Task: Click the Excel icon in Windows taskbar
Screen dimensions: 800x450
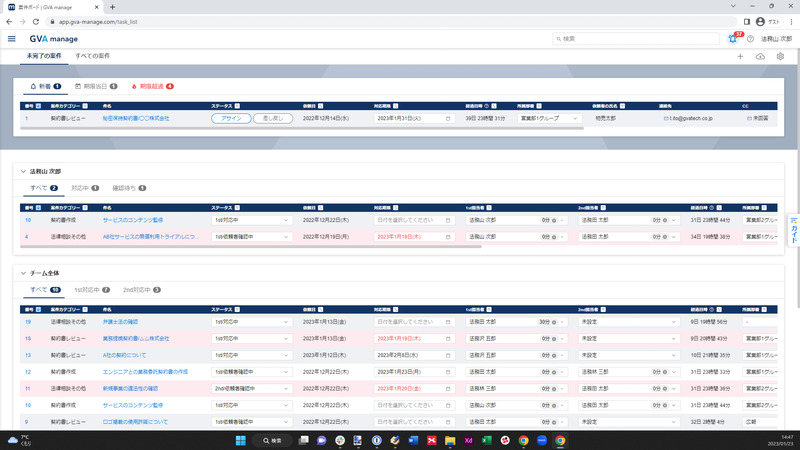Action: (x=487, y=440)
